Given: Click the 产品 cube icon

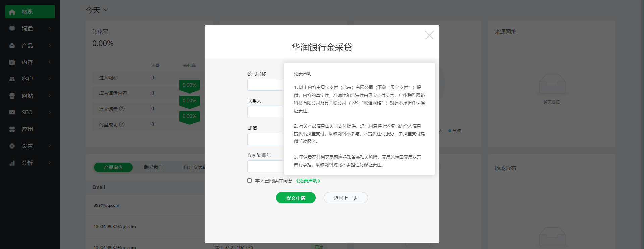Looking at the screenshot, I should click(12, 46).
